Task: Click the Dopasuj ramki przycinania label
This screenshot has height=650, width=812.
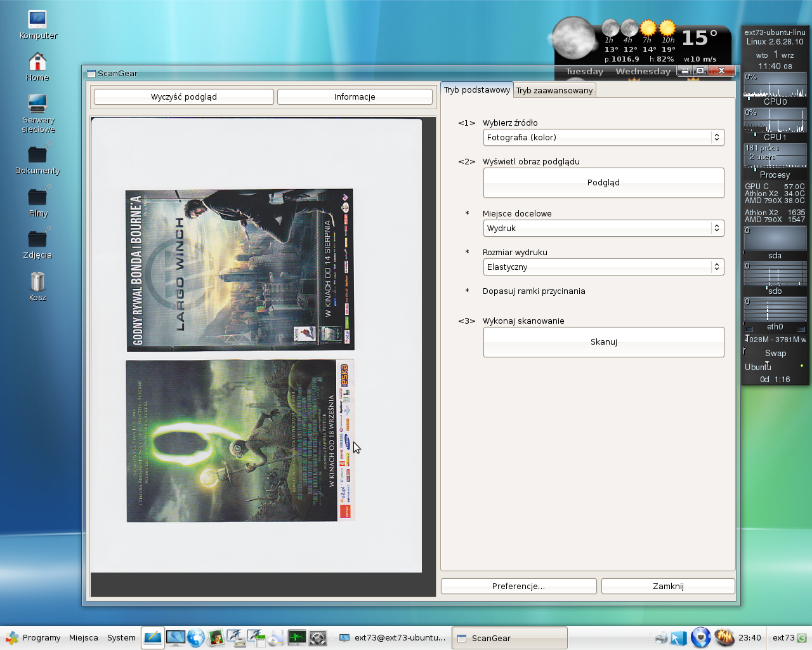Action: coord(534,291)
